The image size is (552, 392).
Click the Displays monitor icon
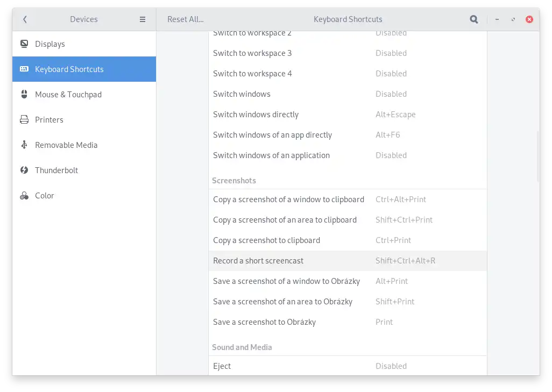[24, 44]
